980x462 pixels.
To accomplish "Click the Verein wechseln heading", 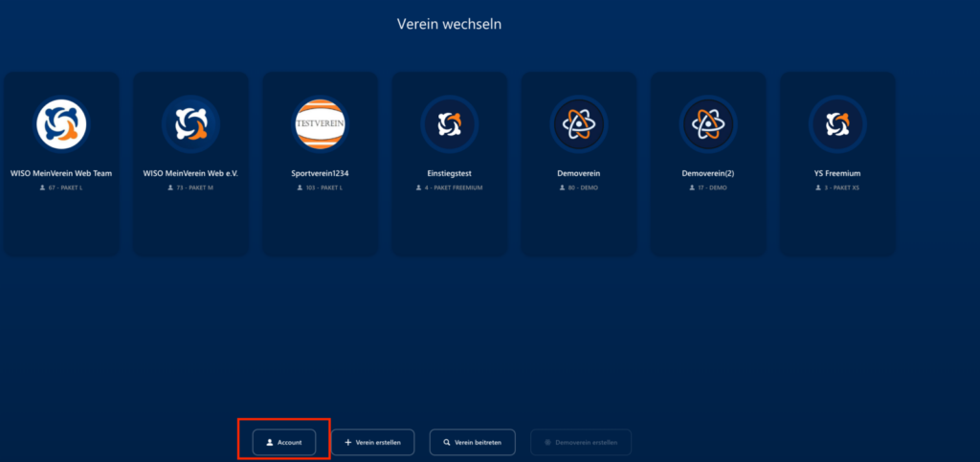I will [x=450, y=24].
